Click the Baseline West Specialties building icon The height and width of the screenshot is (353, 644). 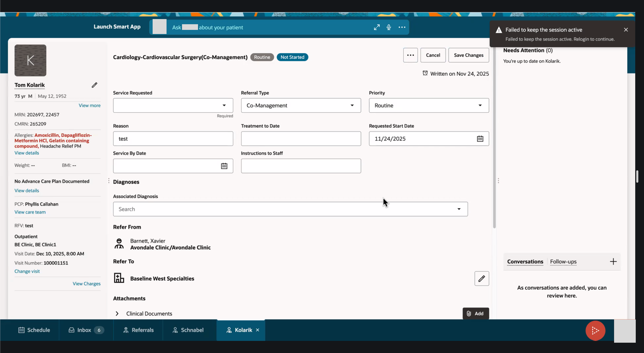pyautogui.click(x=119, y=278)
